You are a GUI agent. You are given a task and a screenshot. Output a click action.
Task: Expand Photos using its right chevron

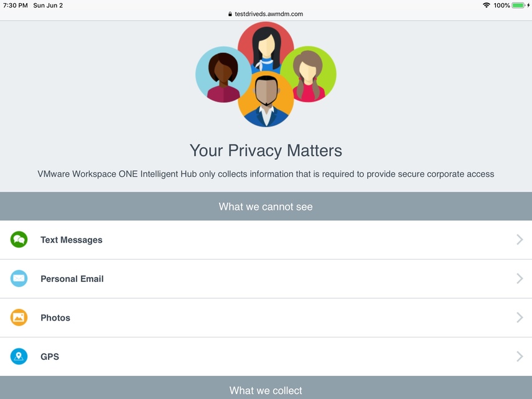click(520, 317)
